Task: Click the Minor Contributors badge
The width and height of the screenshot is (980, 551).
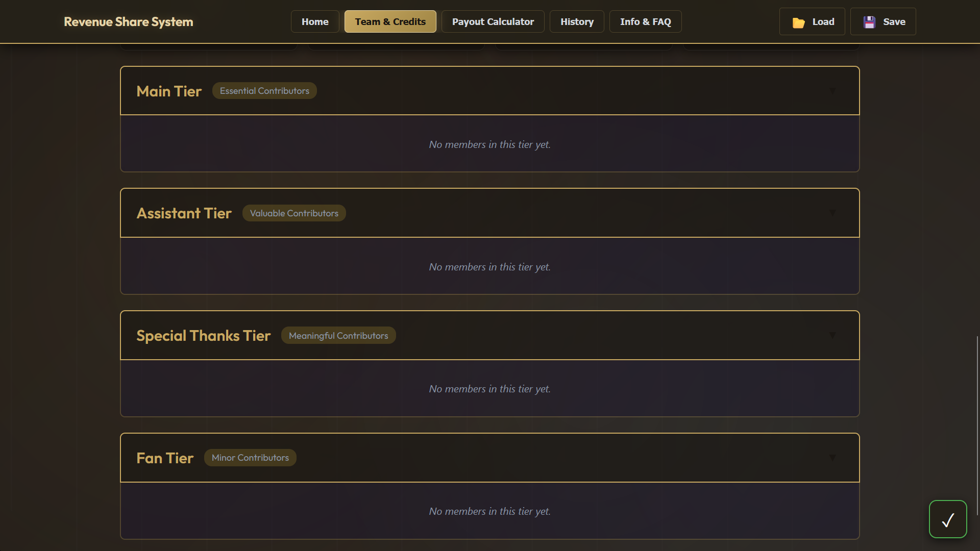Action: 250,458
